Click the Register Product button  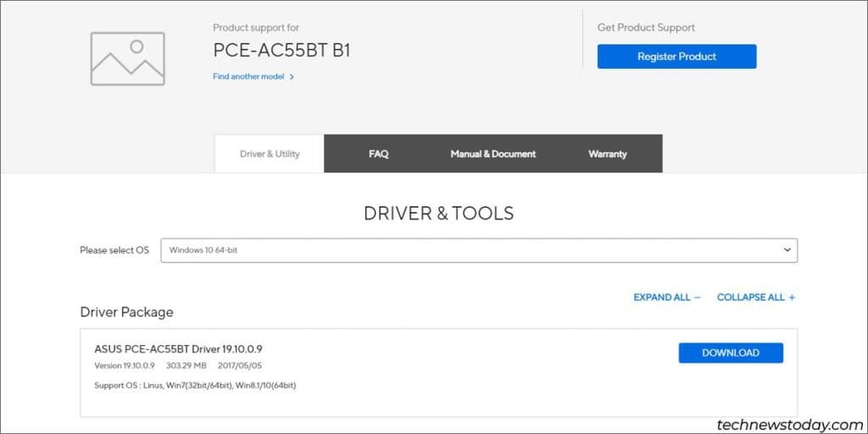tap(676, 57)
